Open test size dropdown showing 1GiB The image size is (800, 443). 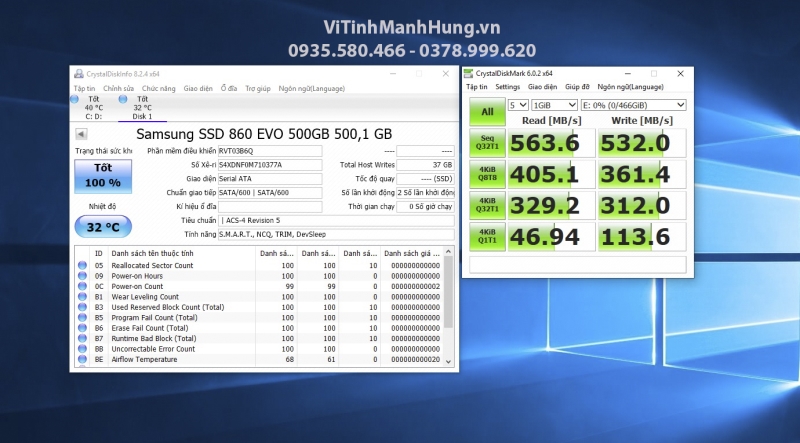click(554, 105)
